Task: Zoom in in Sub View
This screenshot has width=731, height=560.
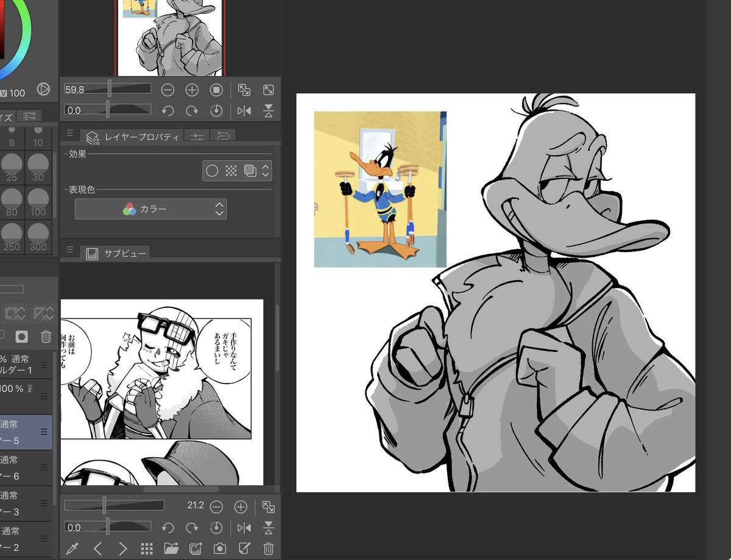Action: point(241,506)
